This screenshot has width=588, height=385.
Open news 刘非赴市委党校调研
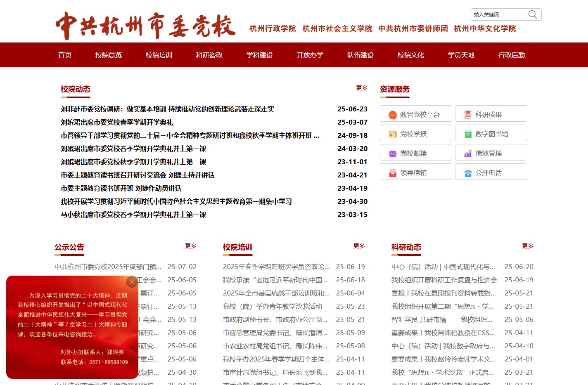tap(167, 109)
